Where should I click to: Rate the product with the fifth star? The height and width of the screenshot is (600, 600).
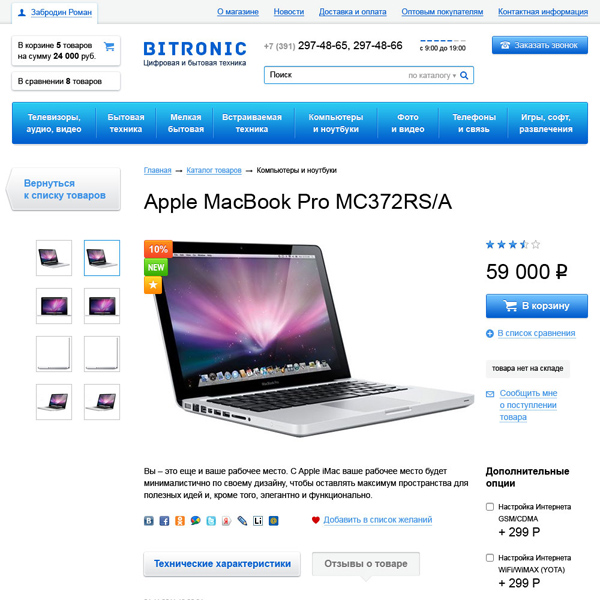coord(536,245)
